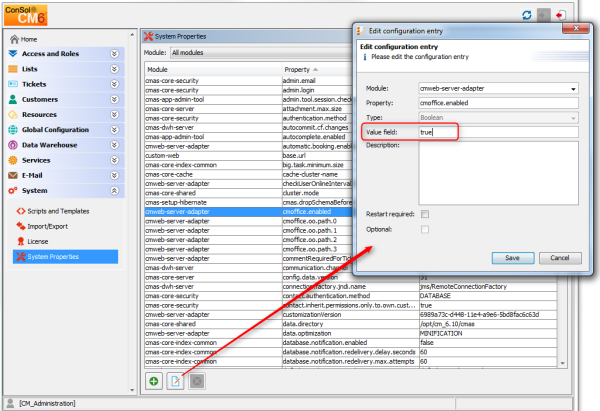Open the License item

pos(32,241)
